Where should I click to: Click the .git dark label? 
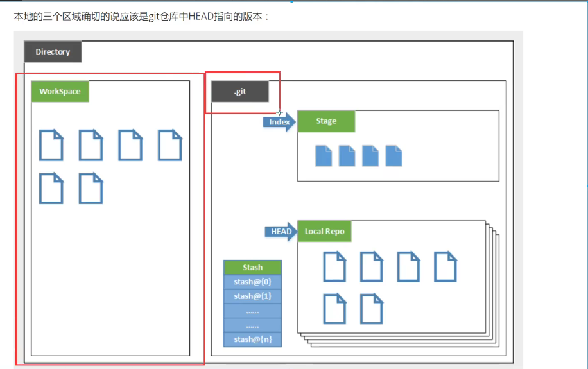pos(240,92)
